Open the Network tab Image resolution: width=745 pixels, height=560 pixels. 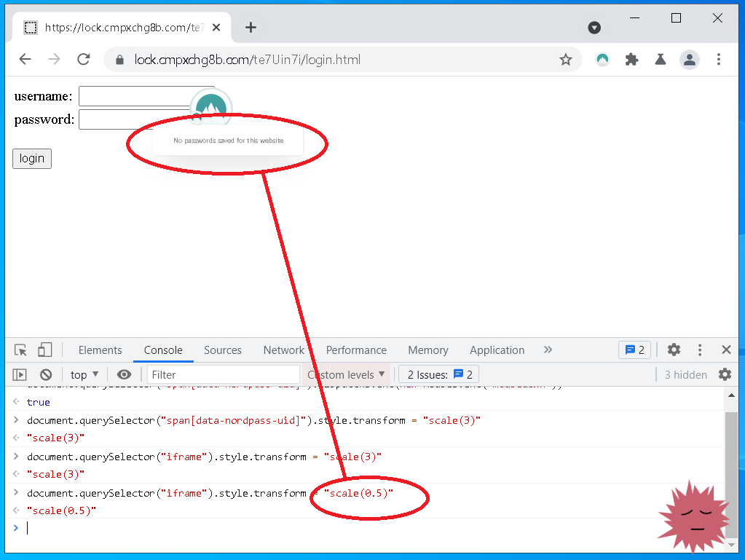(283, 350)
